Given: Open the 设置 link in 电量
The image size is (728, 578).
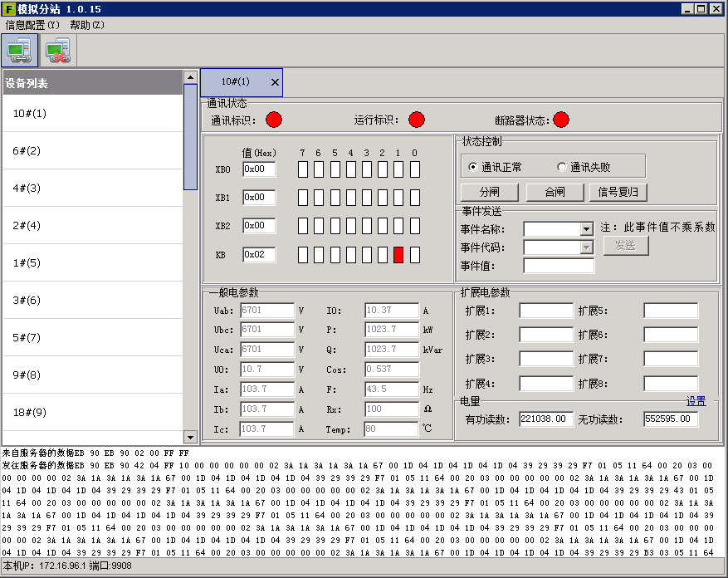Looking at the screenshot, I should [696, 401].
